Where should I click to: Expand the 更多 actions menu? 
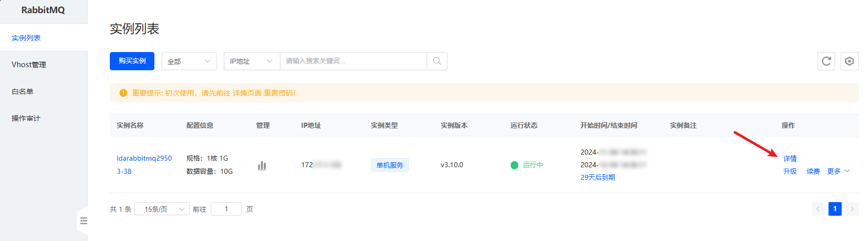pyautogui.click(x=838, y=171)
